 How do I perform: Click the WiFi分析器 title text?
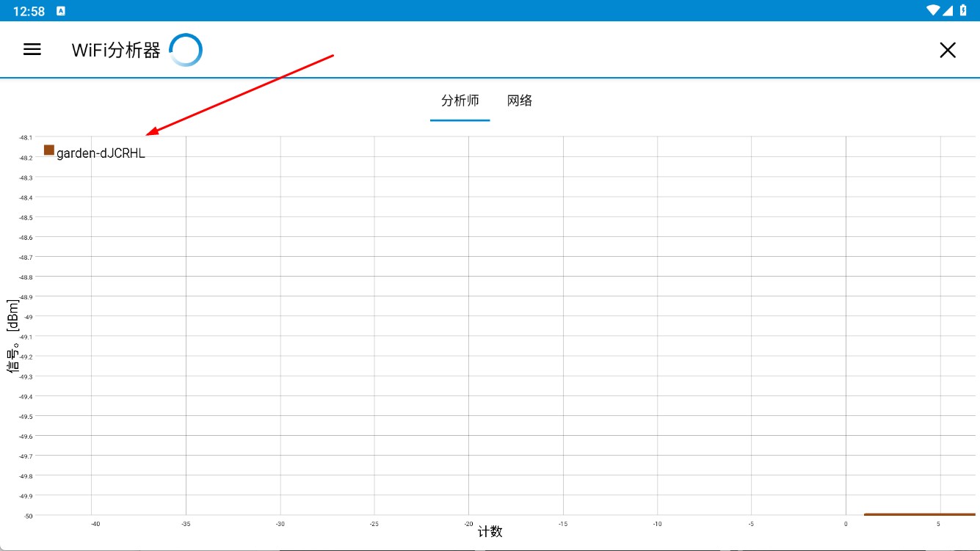coord(116,50)
